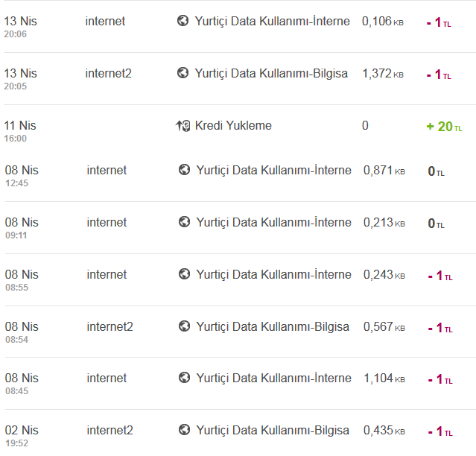Click the Kredi Yukleme top-up icon
This screenshot has height=456, width=476.
pyautogui.click(x=183, y=125)
